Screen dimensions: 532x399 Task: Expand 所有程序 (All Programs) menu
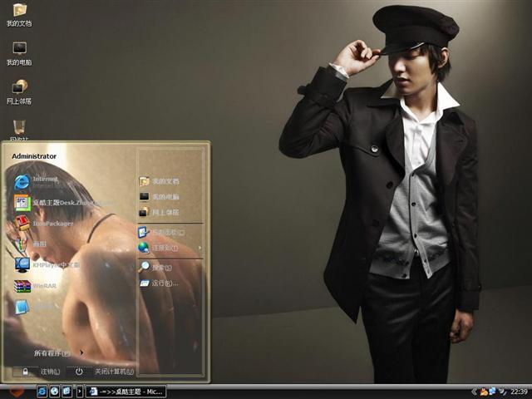(59, 352)
